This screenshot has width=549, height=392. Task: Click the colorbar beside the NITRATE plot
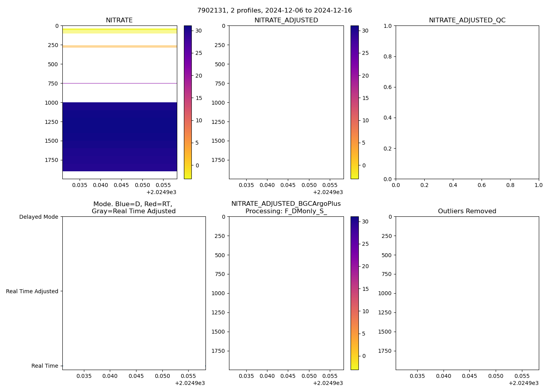coord(188,102)
